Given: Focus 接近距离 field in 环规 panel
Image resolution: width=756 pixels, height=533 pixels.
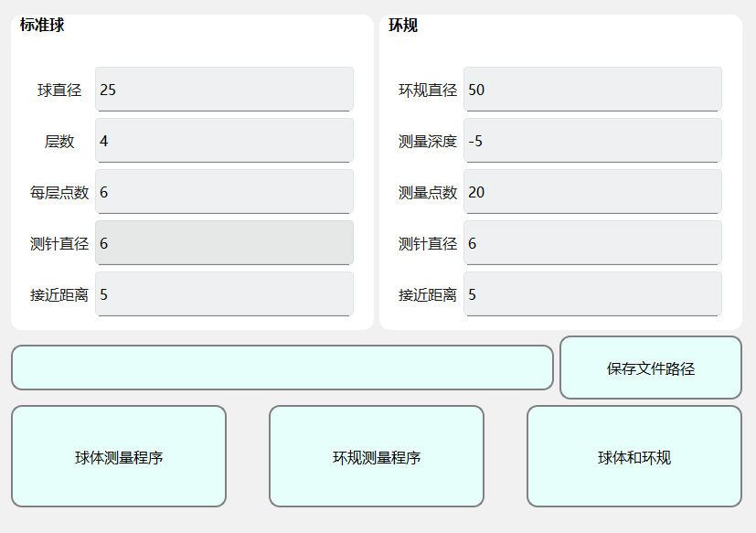Looking at the screenshot, I should click(592, 294).
